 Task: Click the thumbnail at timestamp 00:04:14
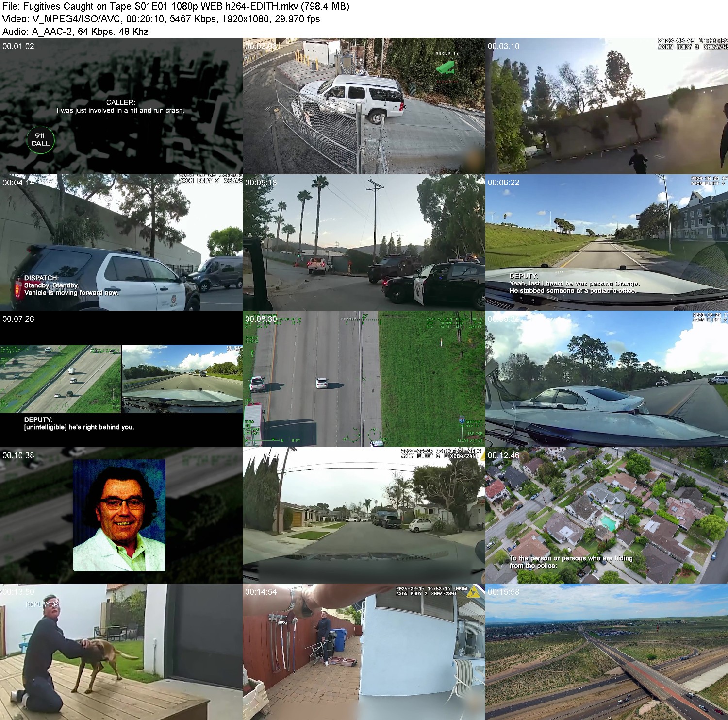click(121, 243)
